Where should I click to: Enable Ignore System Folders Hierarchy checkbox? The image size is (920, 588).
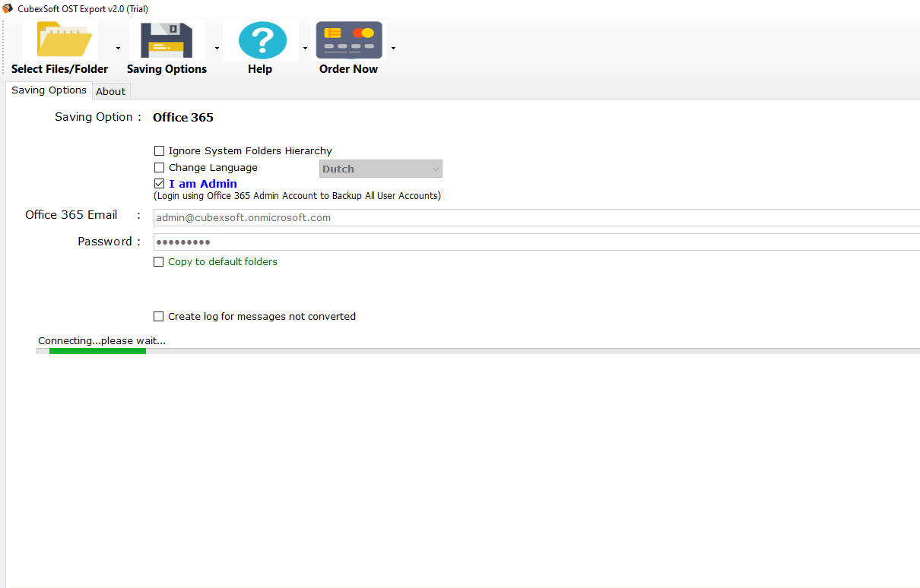click(x=159, y=151)
